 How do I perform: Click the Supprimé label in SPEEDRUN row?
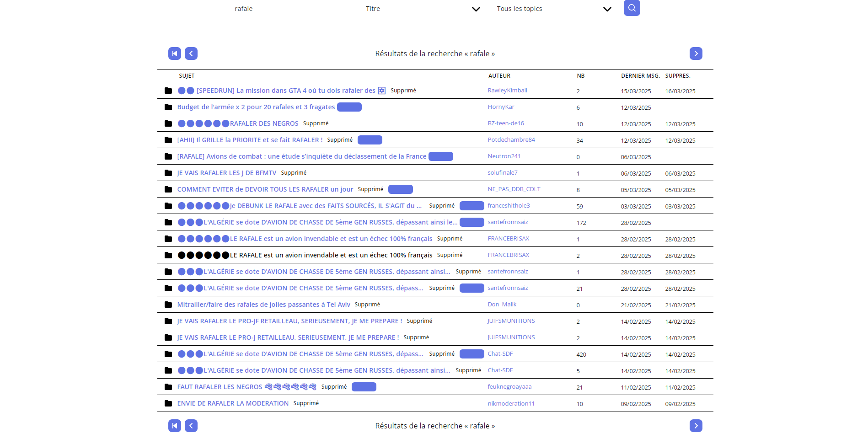(x=403, y=91)
